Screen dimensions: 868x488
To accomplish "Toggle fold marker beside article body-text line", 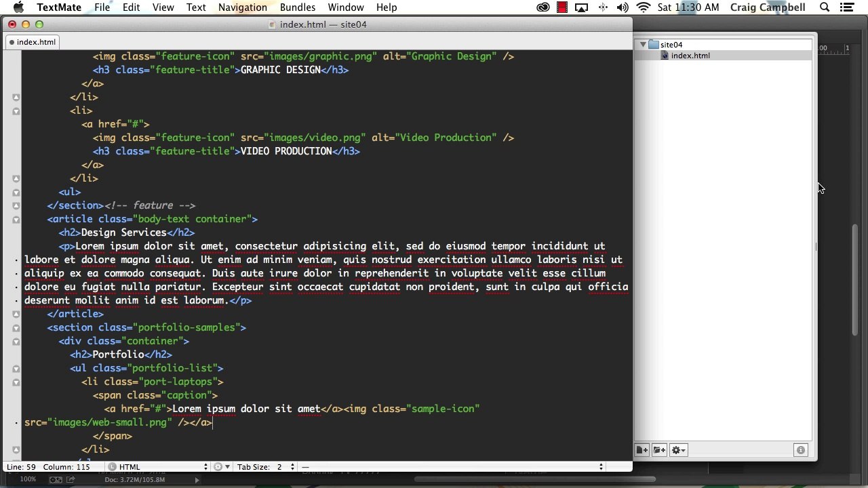I will (16, 219).
